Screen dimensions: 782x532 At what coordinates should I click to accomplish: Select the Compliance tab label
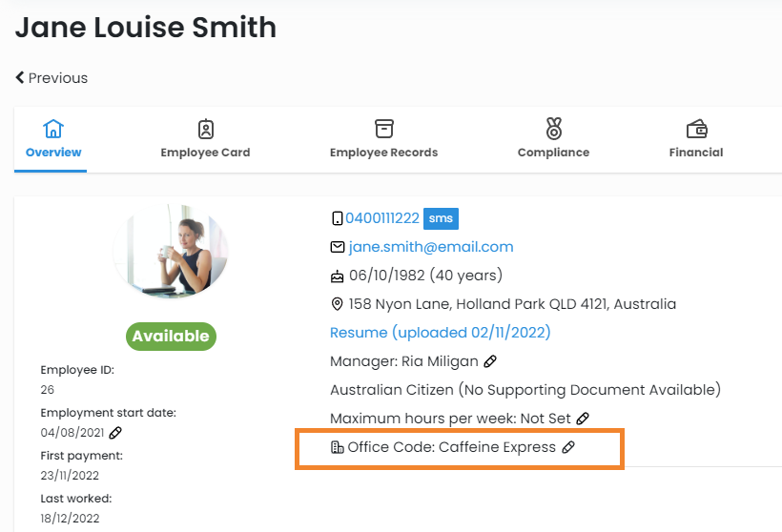click(x=553, y=153)
